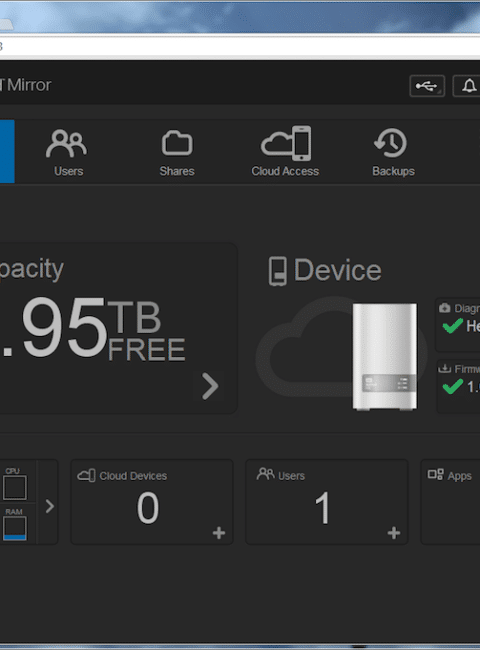Open the Cloud Access navigation tab
This screenshot has width=480, height=650.
tap(285, 152)
